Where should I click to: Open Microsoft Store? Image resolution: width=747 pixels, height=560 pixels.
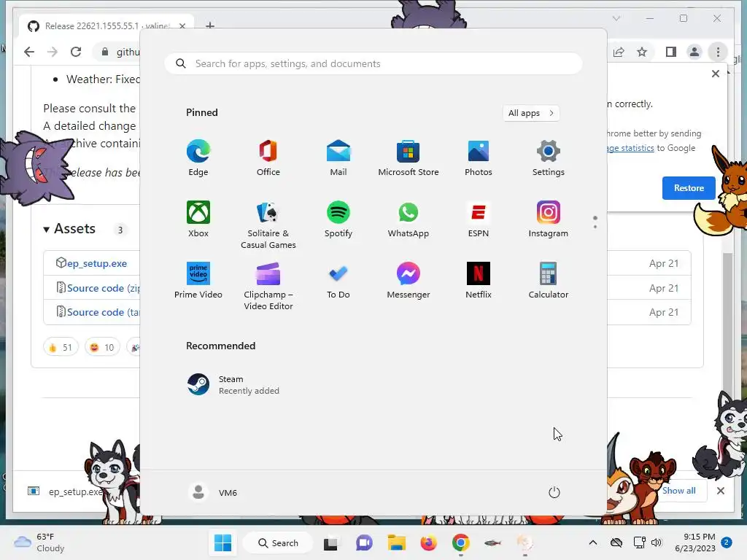click(x=409, y=157)
